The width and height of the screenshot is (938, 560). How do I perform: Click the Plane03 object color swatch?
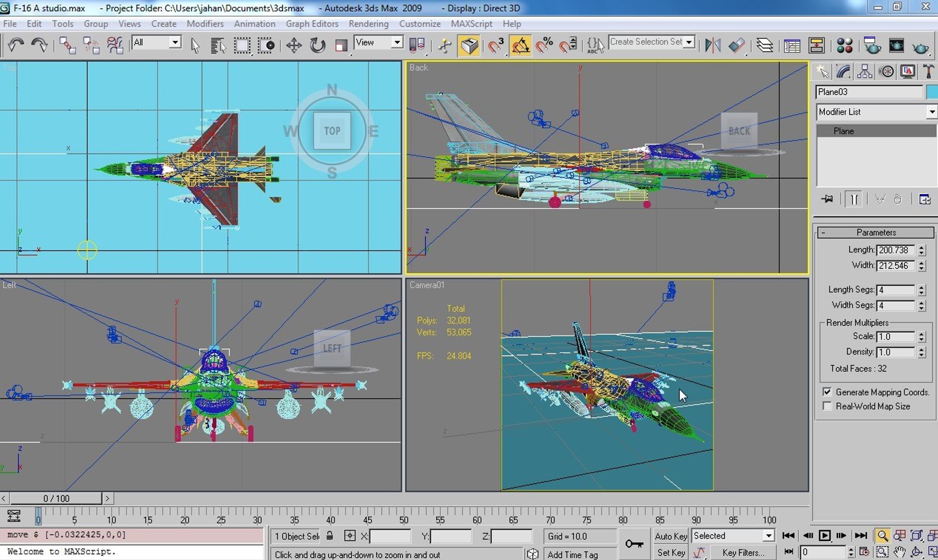click(932, 92)
